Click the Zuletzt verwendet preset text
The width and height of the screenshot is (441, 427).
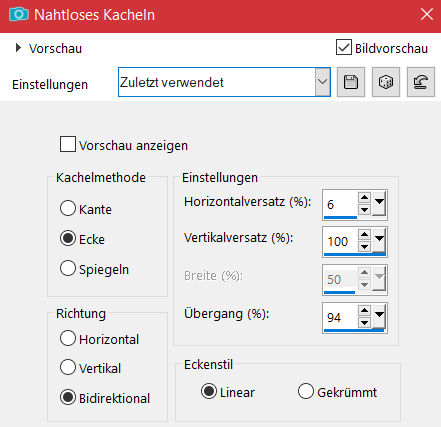pos(172,82)
